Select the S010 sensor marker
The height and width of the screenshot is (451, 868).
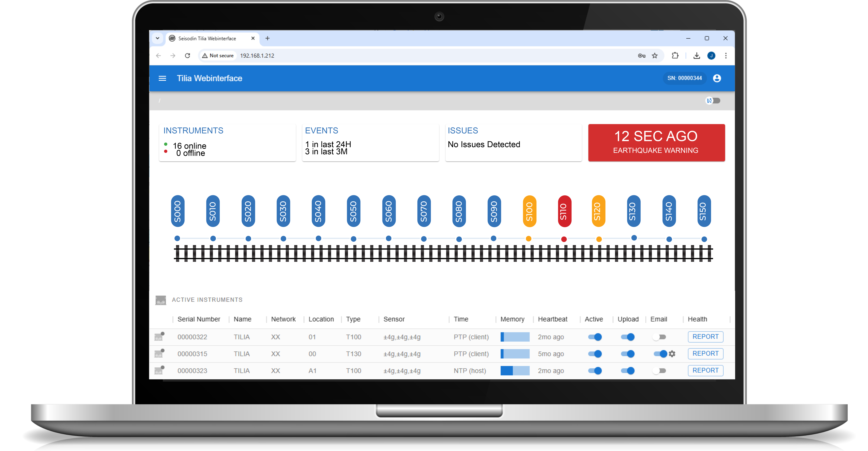(x=213, y=211)
